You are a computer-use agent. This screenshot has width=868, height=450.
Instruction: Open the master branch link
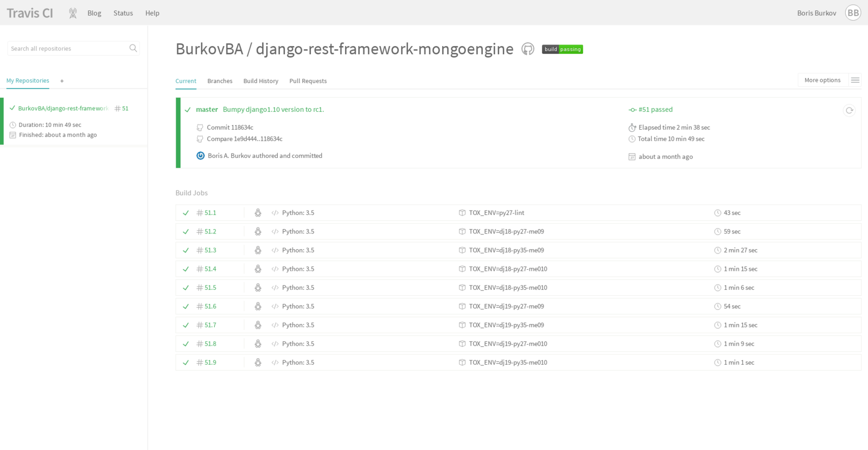[x=207, y=110]
